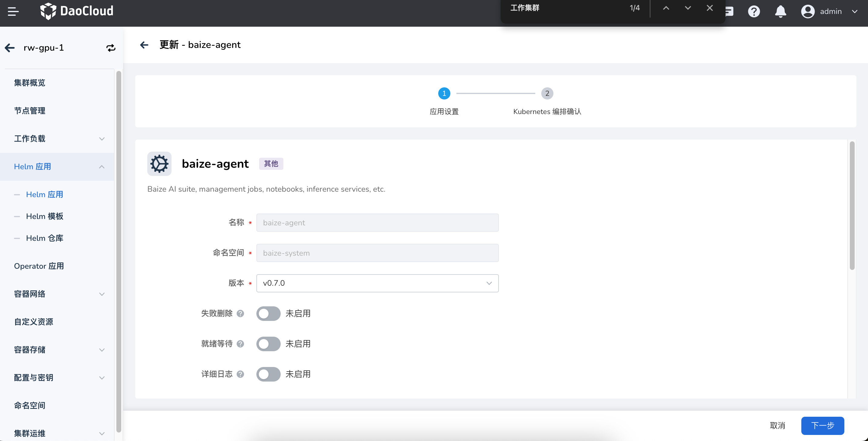Screen dimensions: 868x441
Task: Select Operator 应用 in the sidebar
Action: [x=39, y=266]
